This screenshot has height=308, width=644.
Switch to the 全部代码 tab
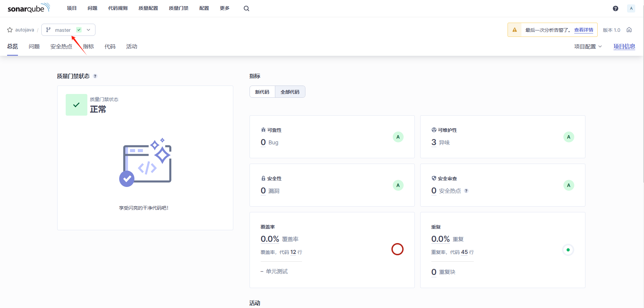(x=290, y=92)
